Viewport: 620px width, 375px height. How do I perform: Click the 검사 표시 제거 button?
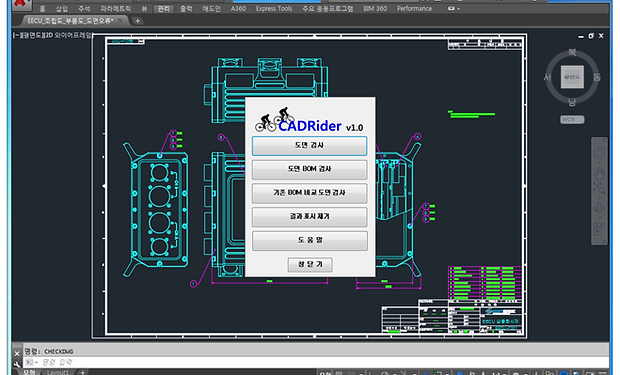tap(309, 217)
